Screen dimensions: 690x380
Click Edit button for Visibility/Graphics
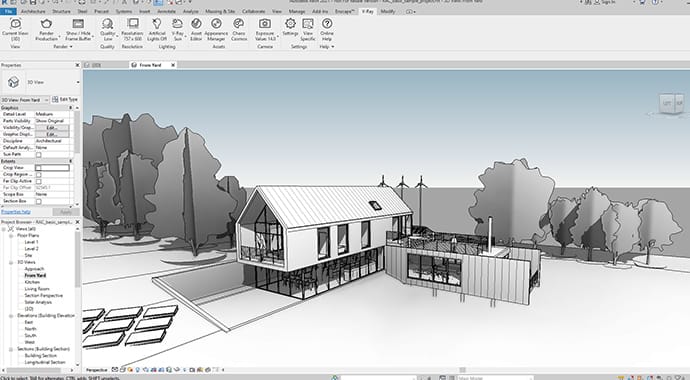point(52,128)
